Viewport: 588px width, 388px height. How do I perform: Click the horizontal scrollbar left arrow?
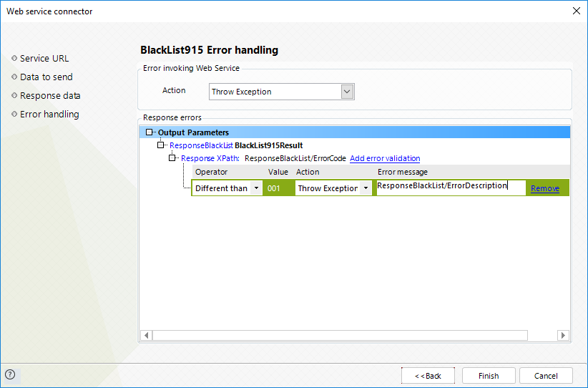(146, 335)
